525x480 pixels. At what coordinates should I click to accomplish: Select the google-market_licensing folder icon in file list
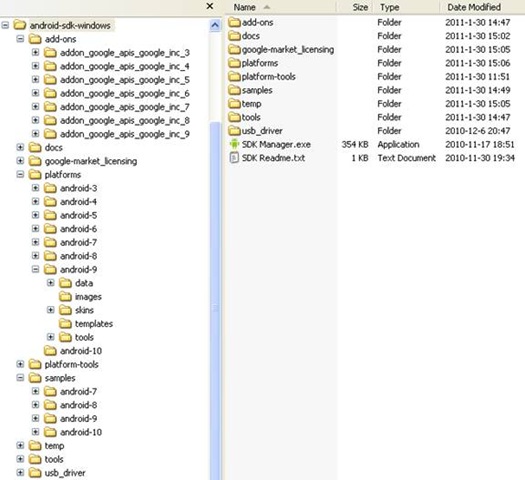click(x=235, y=49)
